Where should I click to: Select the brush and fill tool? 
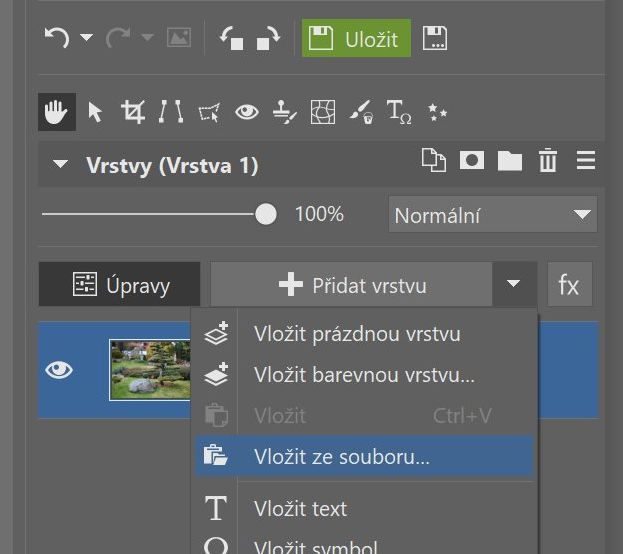[361, 112]
